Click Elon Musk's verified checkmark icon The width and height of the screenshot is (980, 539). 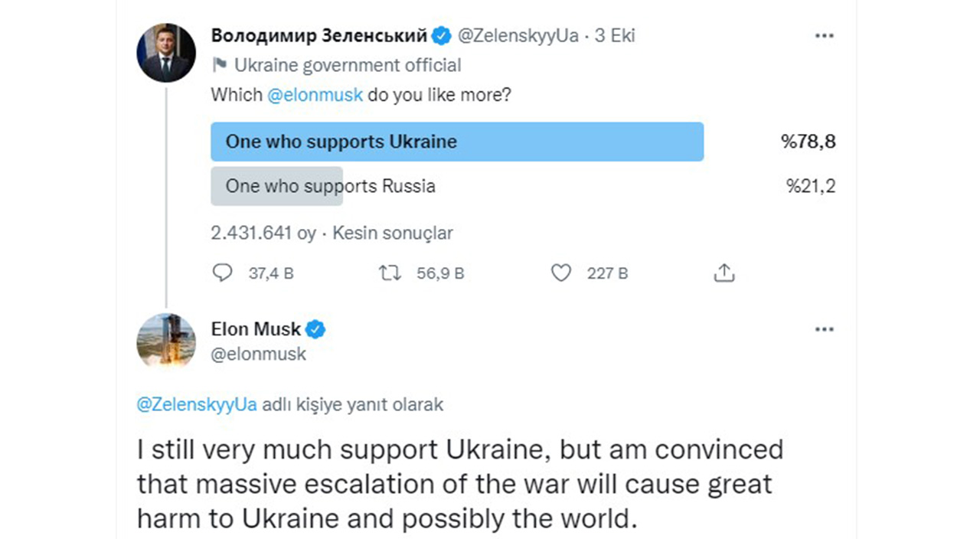(315, 329)
